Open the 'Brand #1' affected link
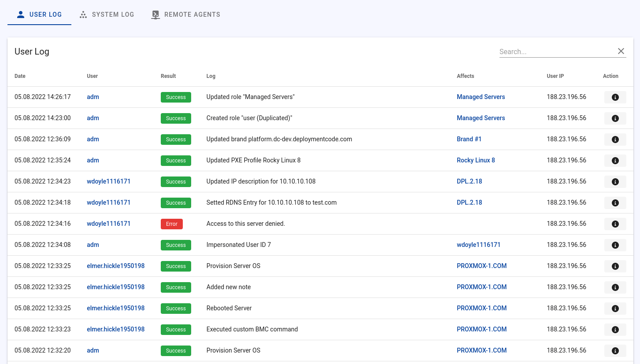 [469, 139]
